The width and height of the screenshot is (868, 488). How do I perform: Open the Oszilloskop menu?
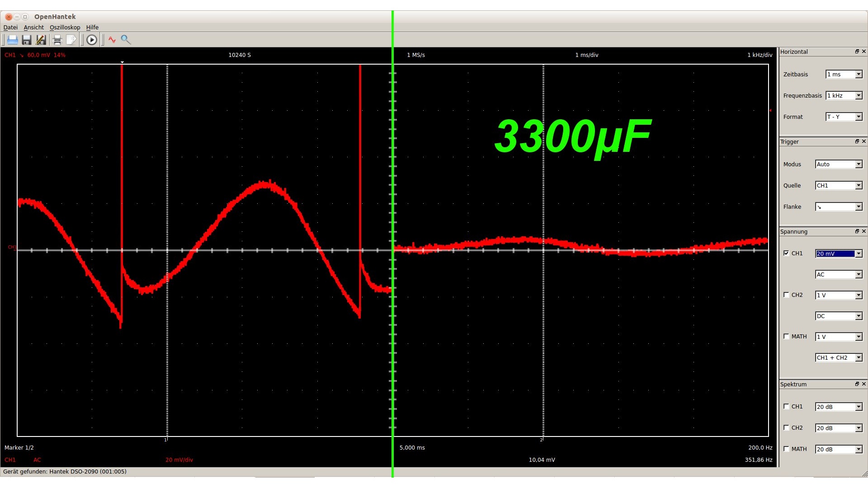(65, 28)
